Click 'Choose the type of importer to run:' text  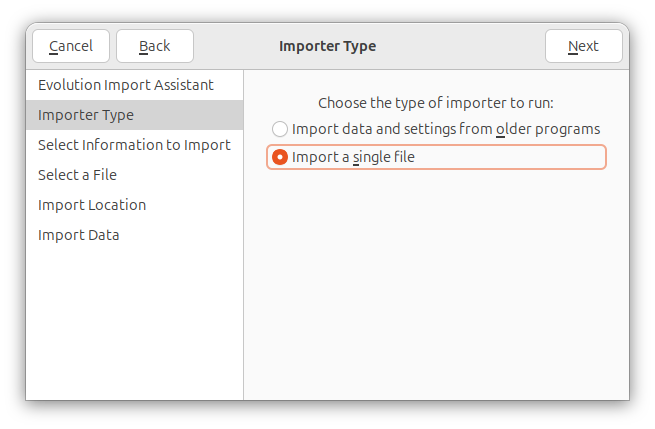[x=436, y=103]
